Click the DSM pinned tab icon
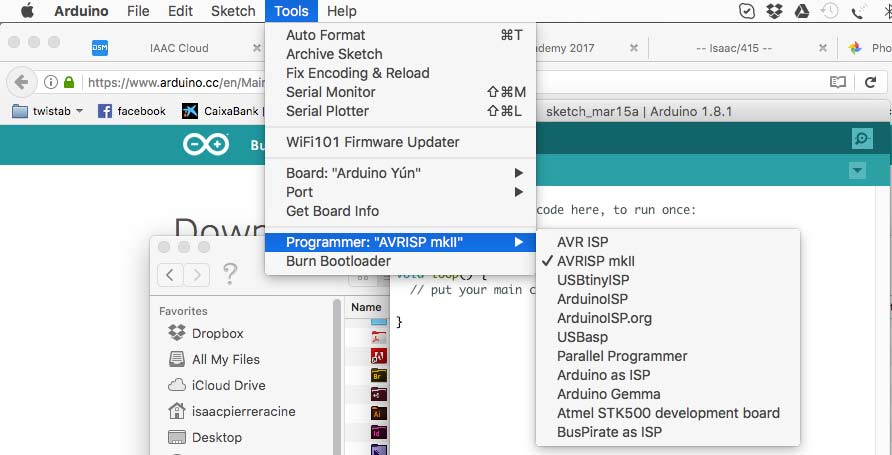Viewport: 892px width, 455px height. pyautogui.click(x=100, y=48)
